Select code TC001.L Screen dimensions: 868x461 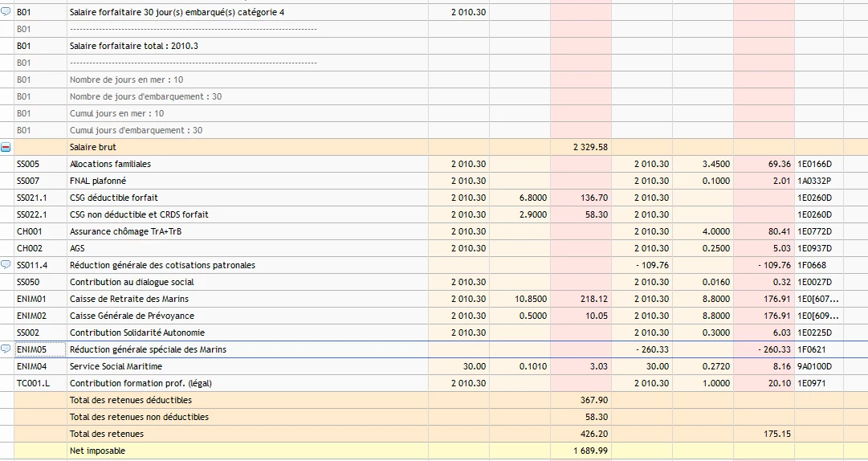[x=33, y=384]
